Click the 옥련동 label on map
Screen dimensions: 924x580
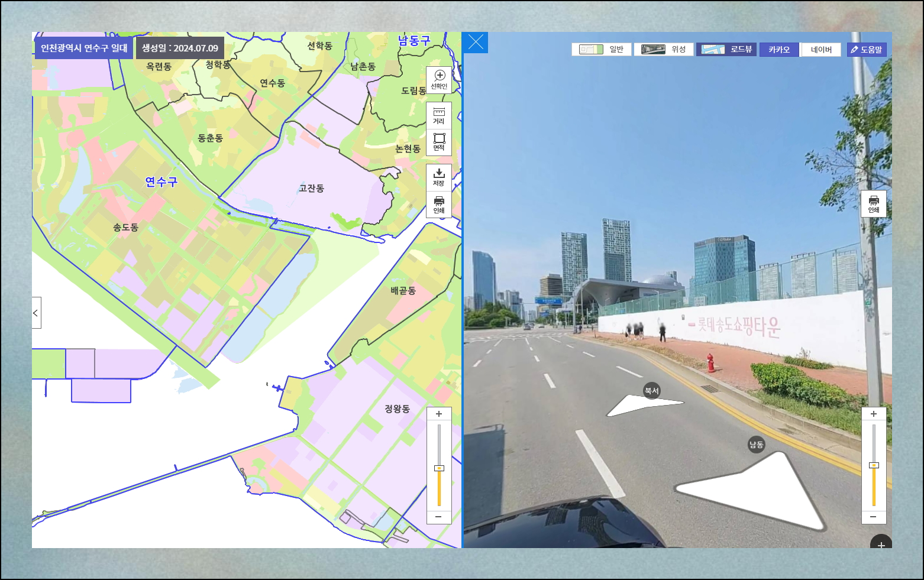[159, 66]
